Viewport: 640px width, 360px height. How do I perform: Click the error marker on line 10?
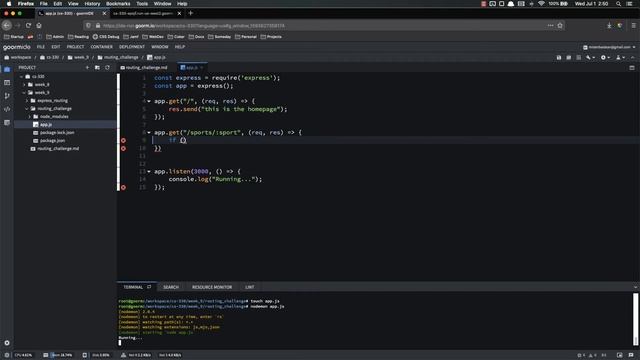point(123,149)
